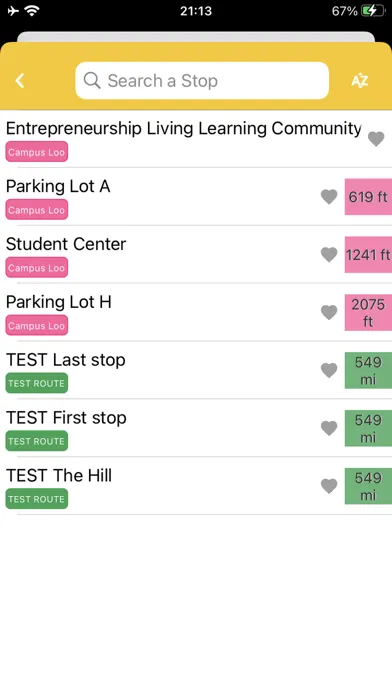Favorite the TEST The Hill stop
This screenshot has height=696, width=392.
coord(329,486)
